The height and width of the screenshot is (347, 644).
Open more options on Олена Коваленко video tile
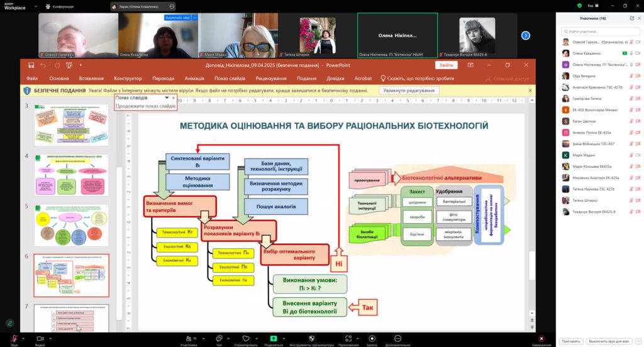[195, 18]
